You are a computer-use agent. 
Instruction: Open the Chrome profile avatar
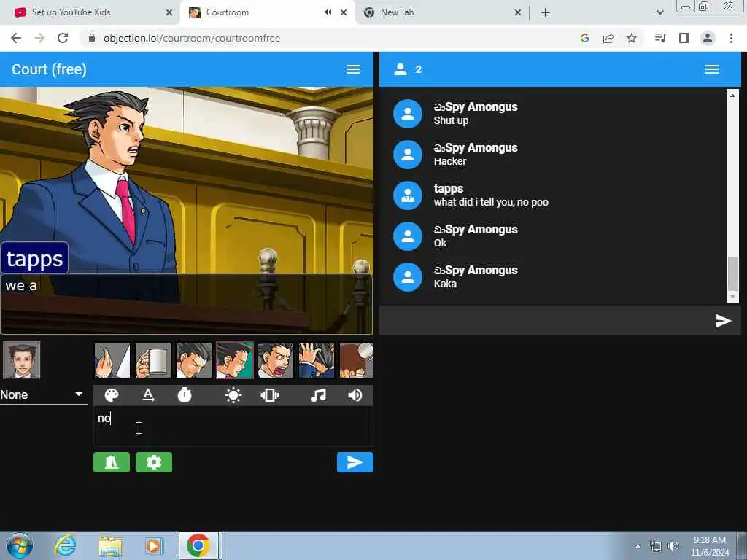tap(708, 38)
